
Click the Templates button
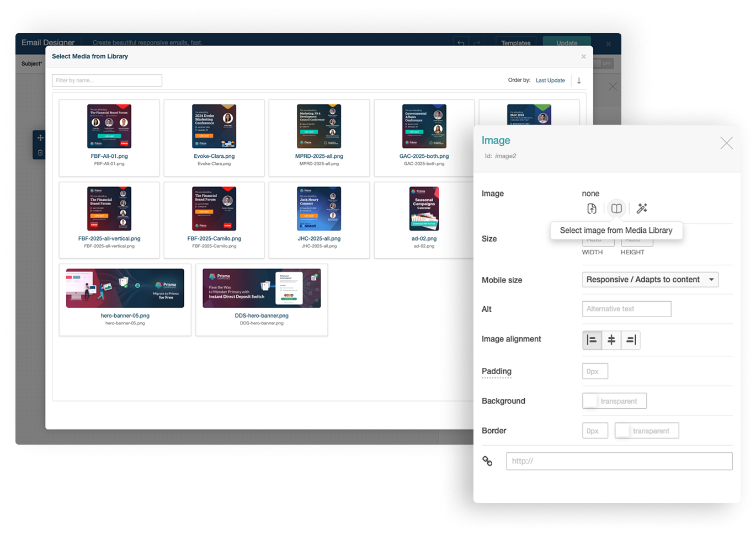pos(515,42)
